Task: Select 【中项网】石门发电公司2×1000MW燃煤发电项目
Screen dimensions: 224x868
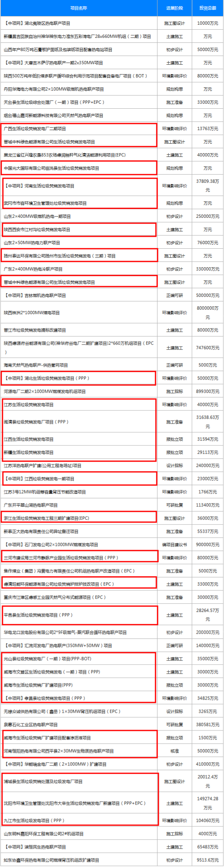Action: click(51, 545)
